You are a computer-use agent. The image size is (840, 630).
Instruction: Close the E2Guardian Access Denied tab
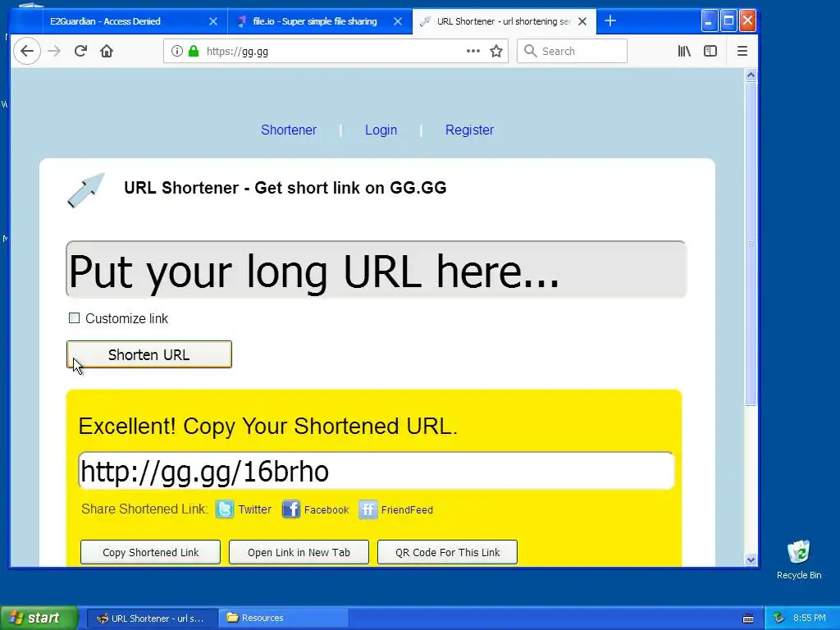[213, 21]
